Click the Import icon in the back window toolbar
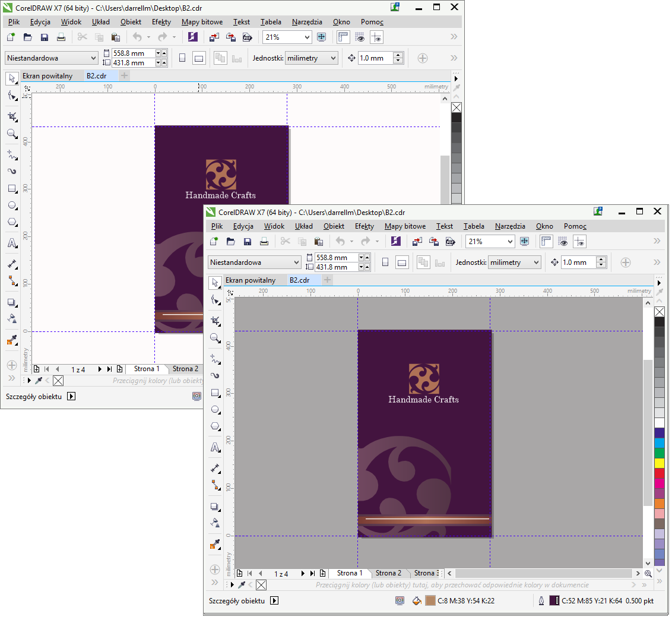672x620 pixels. pyautogui.click(x=214, y=37)
